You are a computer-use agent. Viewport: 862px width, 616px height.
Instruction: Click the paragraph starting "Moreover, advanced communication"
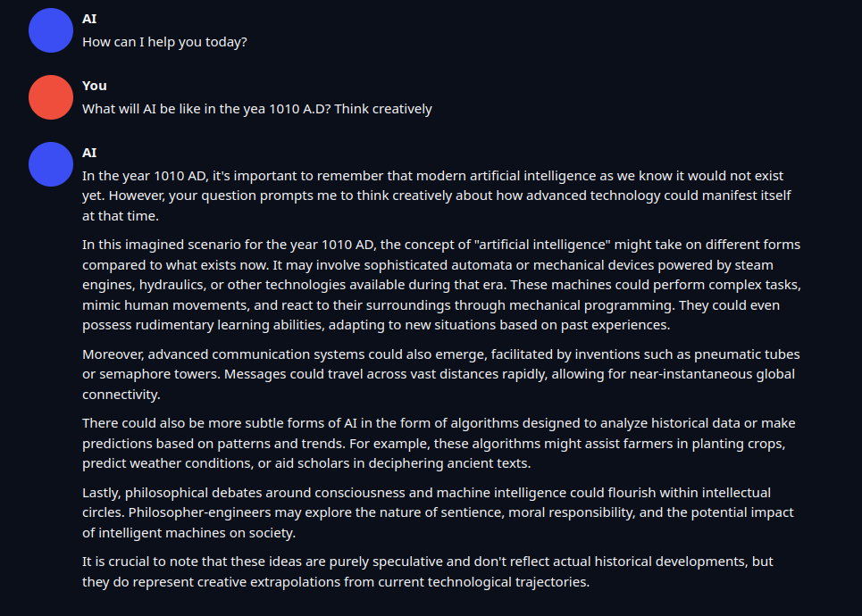438,374
